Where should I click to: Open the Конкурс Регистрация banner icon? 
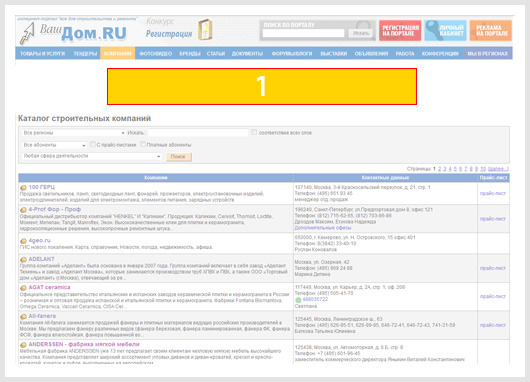(x=205, y=30)
